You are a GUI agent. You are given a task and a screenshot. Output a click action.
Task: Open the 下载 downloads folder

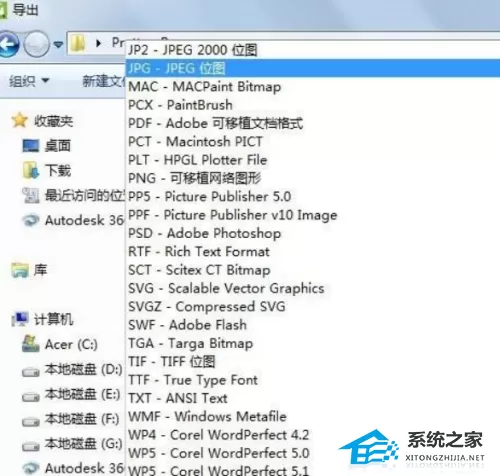click(46, 170)
